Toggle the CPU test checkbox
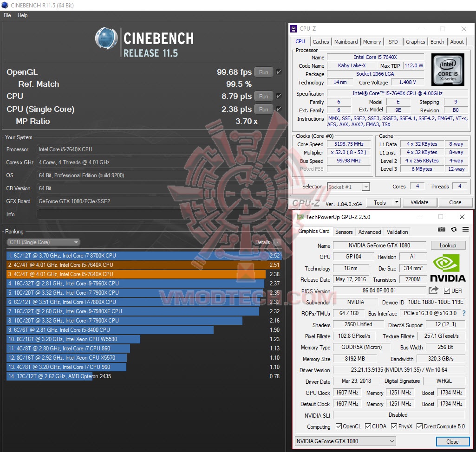The image size is (476, 452). [x=278, y=96]
